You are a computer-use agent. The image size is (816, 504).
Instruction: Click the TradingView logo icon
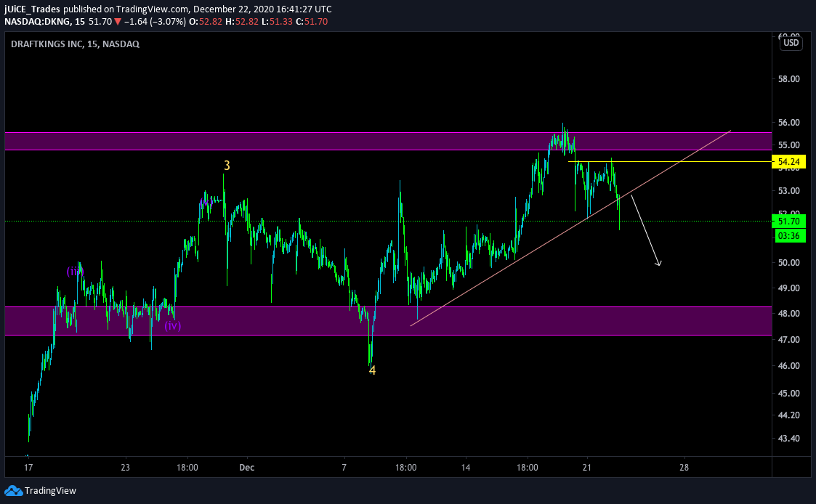tap(13, 490)
